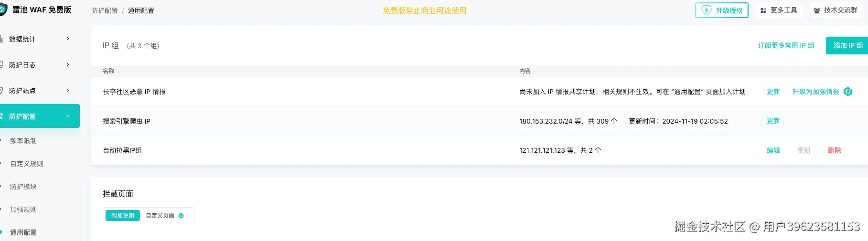Edit the 自动拉黑IP组 entry
The height and width of the screenshot is (241, 868).
773,150
